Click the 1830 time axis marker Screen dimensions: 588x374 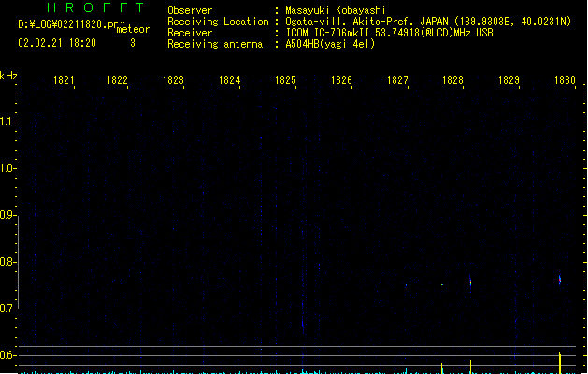pyautogui.click(x=565, y=80)
